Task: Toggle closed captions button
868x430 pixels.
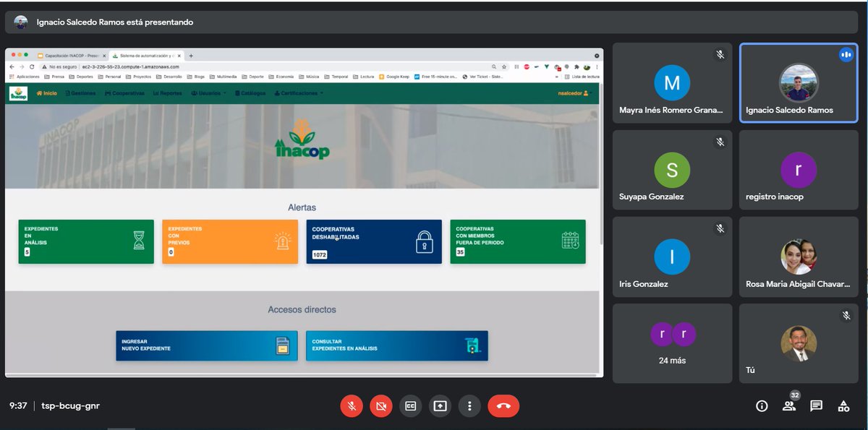Action: click(x=410, y=406)
